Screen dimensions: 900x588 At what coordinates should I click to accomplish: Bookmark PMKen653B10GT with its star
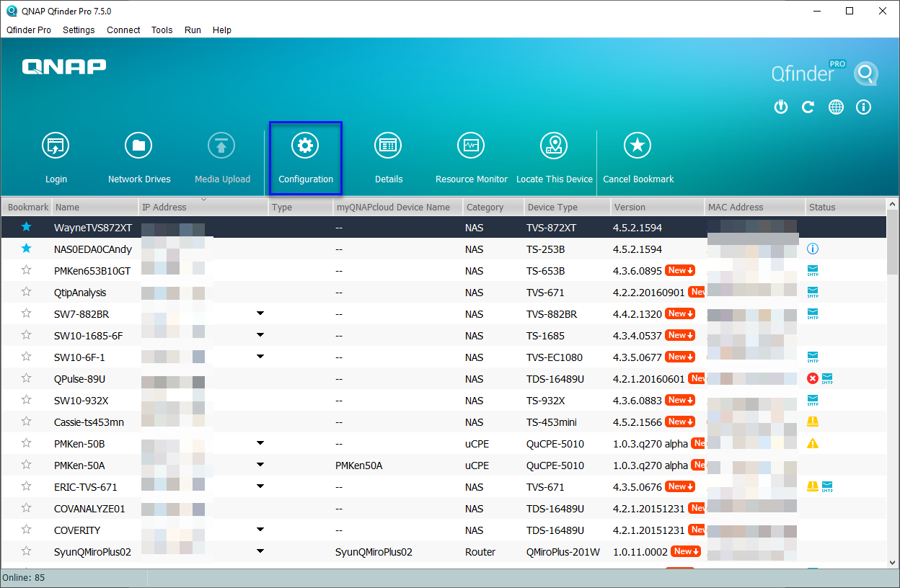click(x=27, y=270)
